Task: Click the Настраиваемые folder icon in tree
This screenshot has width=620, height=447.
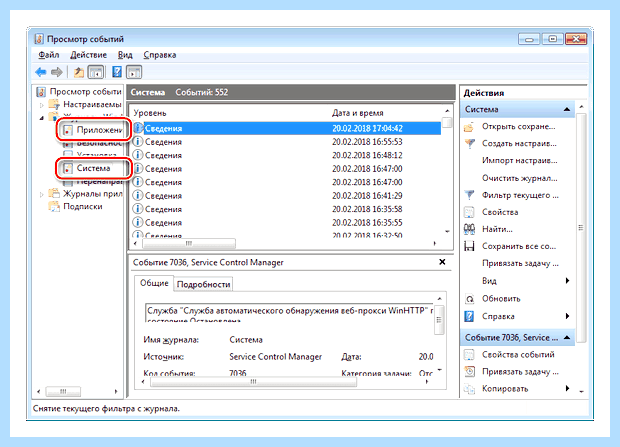Action: [x=54, y=104]
